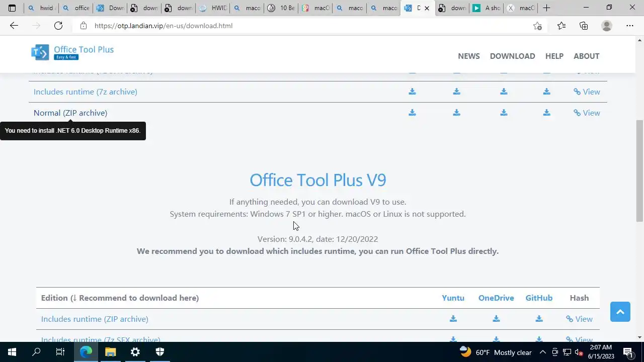
Task: Download V9 Includes runtime (ZIP archive) from OneDrive
Action: 496,319
